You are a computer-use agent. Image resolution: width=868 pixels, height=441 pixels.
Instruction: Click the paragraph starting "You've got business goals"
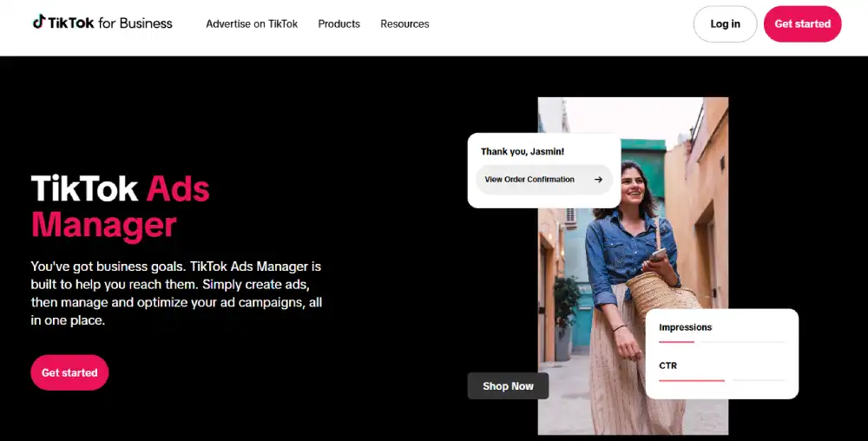tap(176, 293)
